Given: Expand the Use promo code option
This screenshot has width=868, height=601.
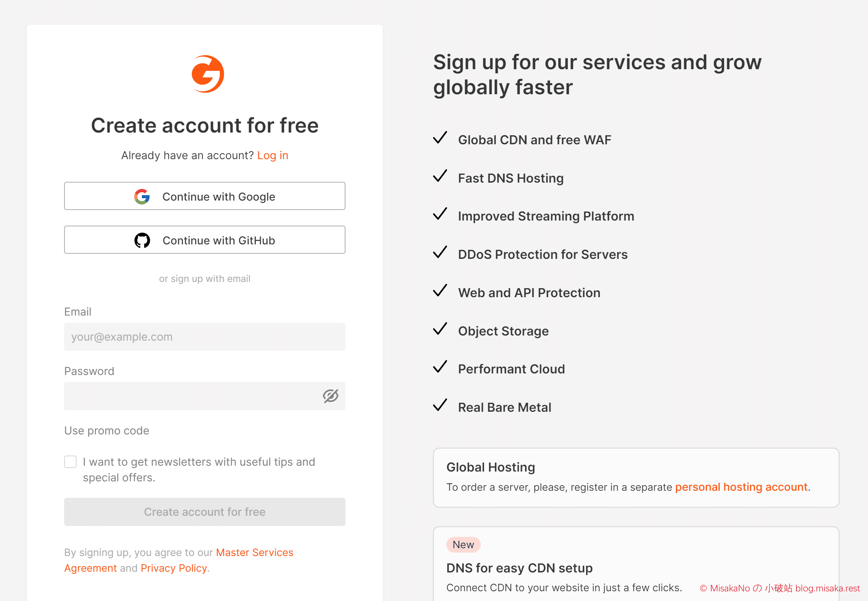Looking at the screenshot, I should [107, 431].
